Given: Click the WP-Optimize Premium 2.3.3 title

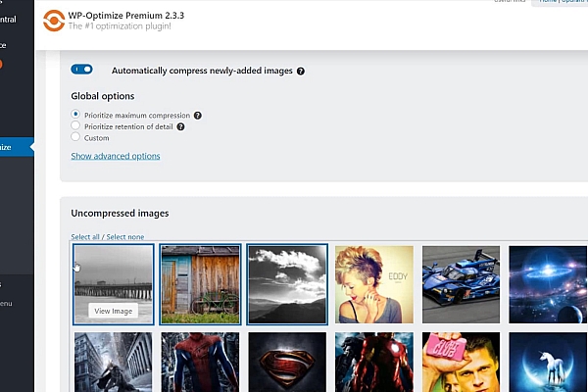Looking at the screenshot, I should pos(126,16).
